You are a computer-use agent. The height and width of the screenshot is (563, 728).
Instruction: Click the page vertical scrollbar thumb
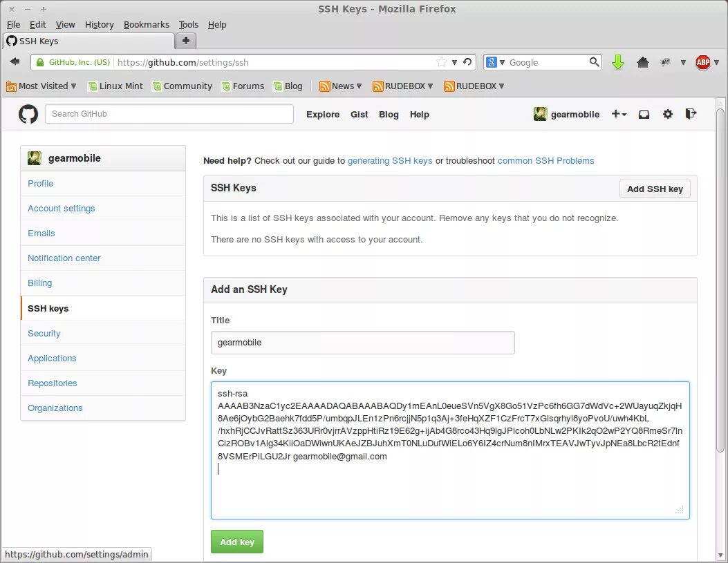pos(720,280)
